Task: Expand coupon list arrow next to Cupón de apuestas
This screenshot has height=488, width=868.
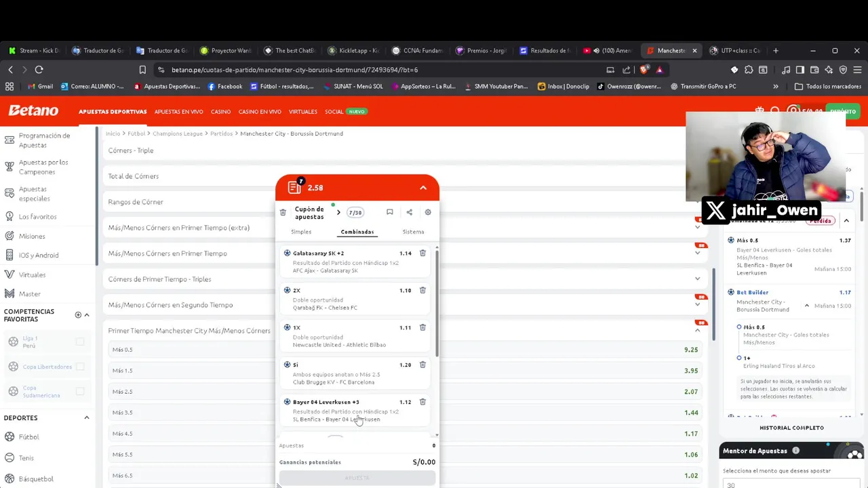Action: coord(338,213)
